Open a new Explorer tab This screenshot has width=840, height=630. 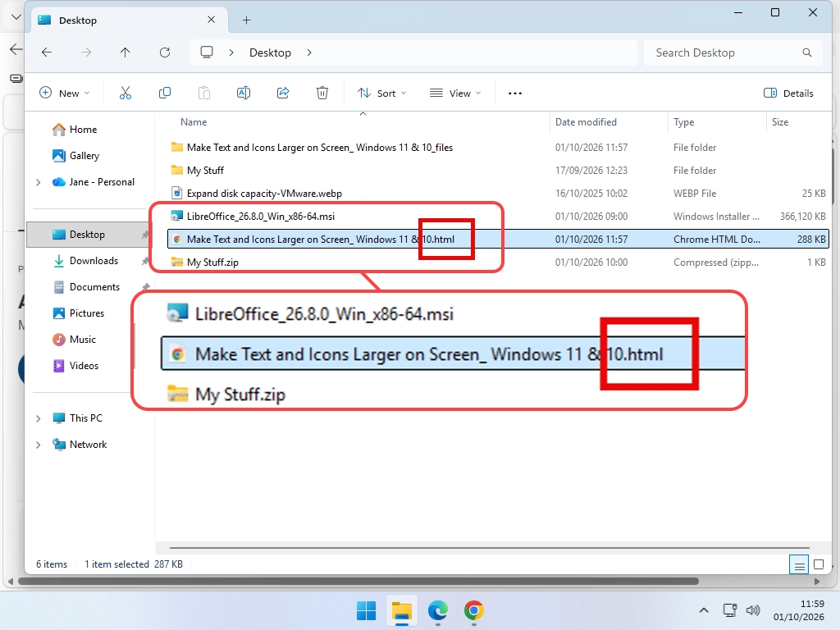click(246, 21)
